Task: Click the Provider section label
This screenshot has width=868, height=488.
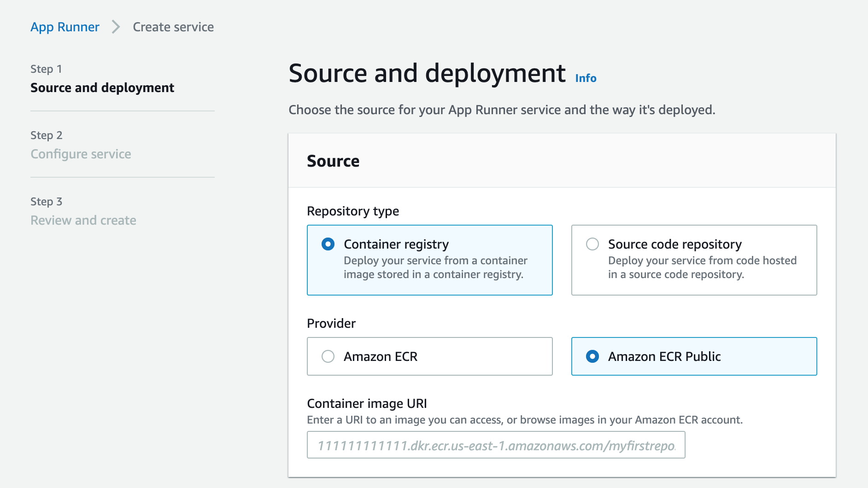Action: click(332, 323)
